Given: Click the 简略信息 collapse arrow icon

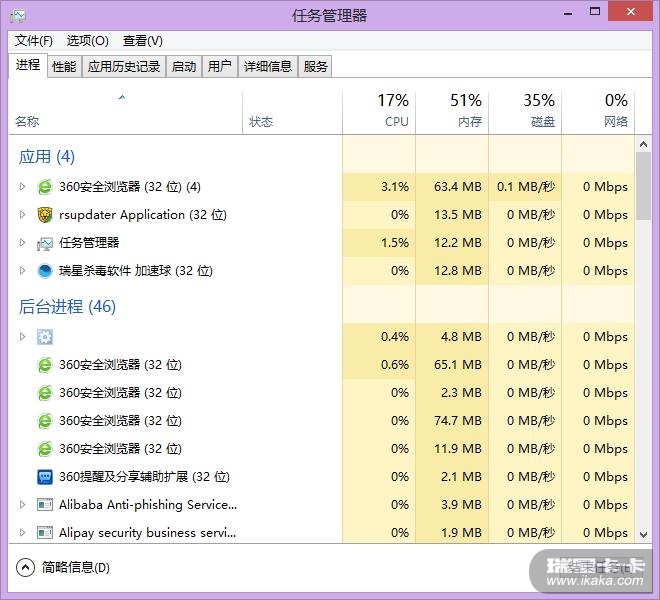Looking at the screenshot, I should tap(25, 567).
